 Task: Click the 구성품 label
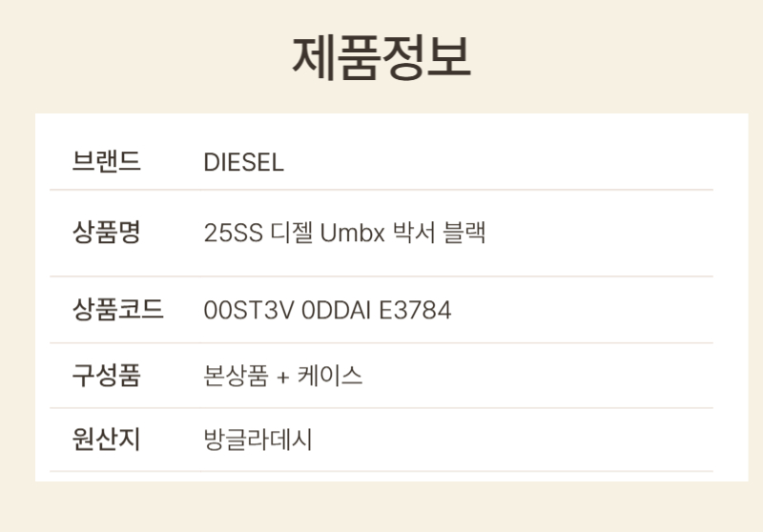(x=106, y=376)
